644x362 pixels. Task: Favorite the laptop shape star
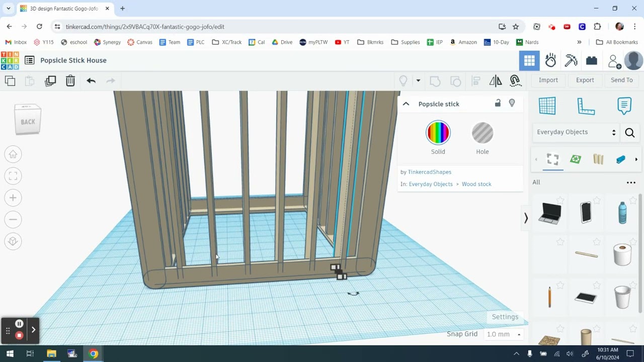[560, 201]
